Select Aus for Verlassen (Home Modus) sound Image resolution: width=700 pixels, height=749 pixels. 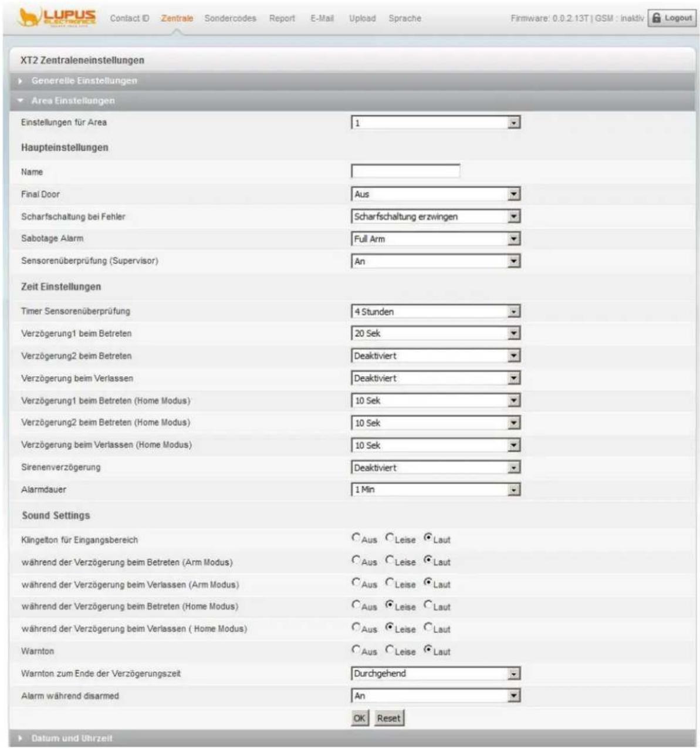click(356, 626)
